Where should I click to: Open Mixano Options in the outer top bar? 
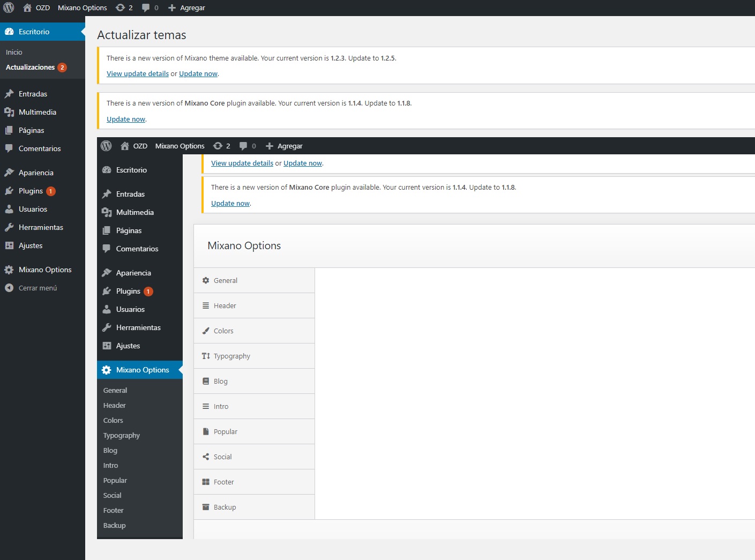click(x=83, y=8)
